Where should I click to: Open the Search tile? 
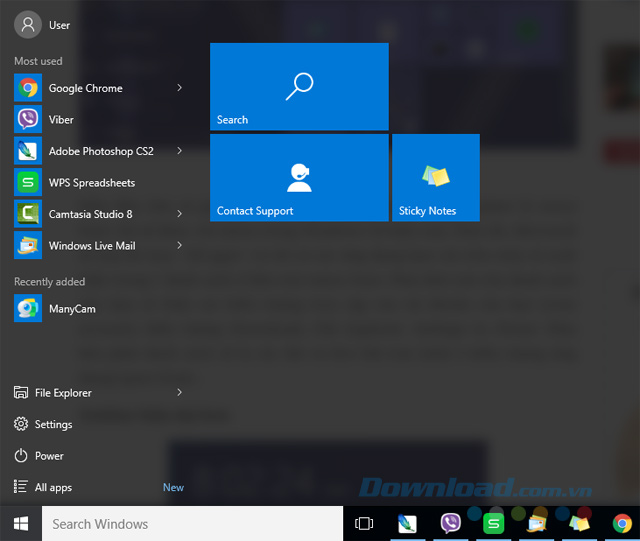click(x=299, y=87)
